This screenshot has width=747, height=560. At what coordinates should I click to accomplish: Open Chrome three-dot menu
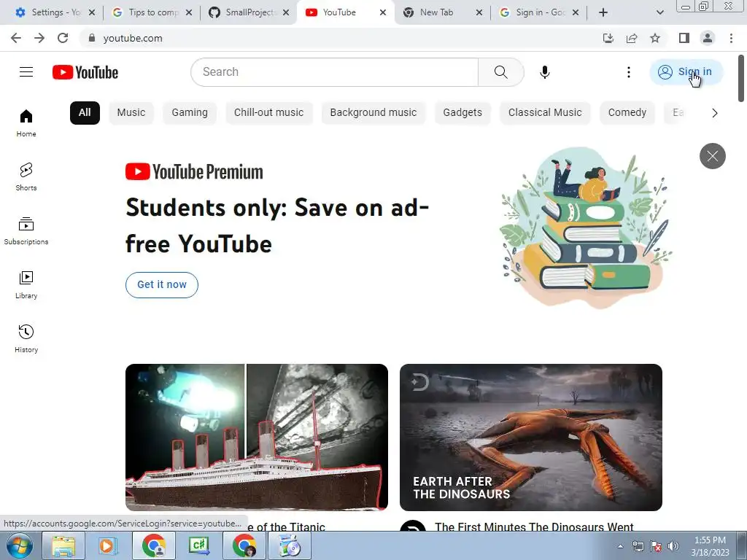pyautogui.click(x=731, y=38)
